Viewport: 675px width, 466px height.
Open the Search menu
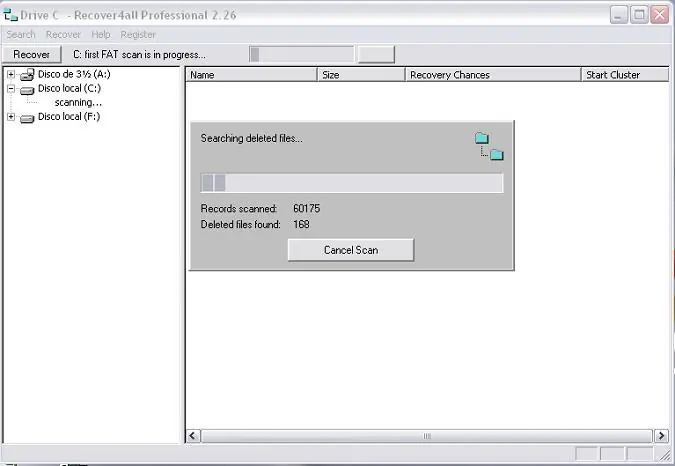(21, 34)
